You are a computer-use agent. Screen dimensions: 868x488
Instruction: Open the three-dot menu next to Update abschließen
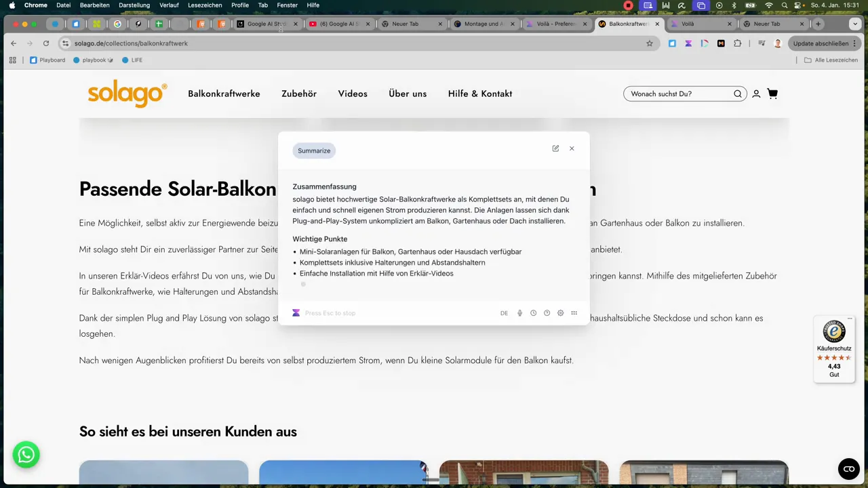(x=854, y=43)
